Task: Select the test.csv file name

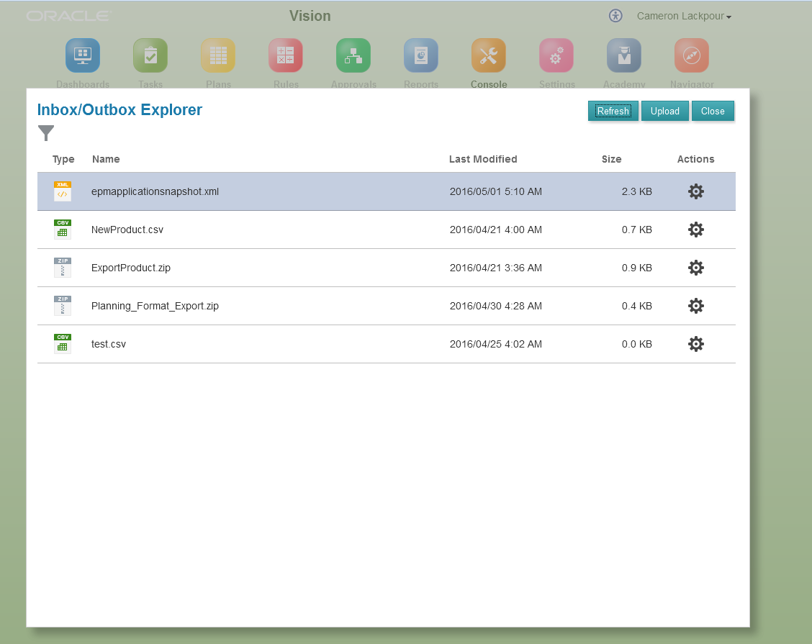Action: [108, 344]
